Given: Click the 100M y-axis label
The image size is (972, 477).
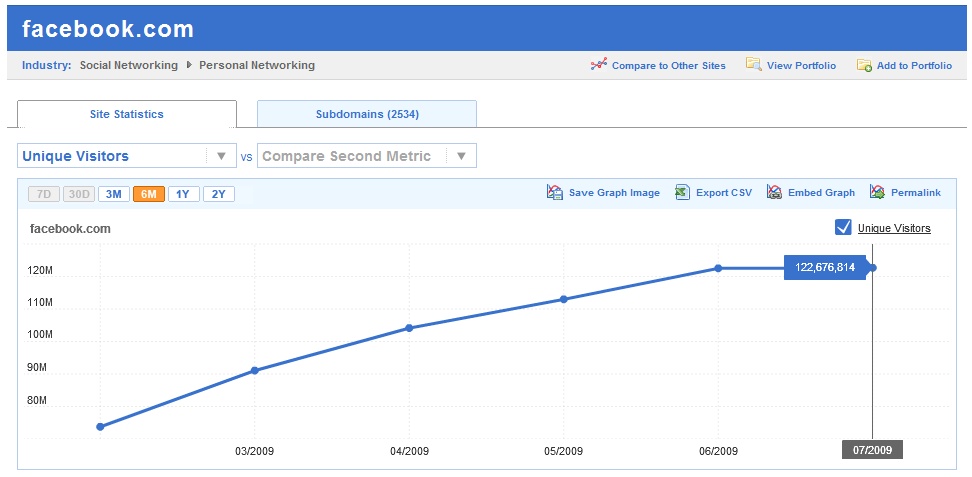Looking at the screenshot, I should coord(40,335).
